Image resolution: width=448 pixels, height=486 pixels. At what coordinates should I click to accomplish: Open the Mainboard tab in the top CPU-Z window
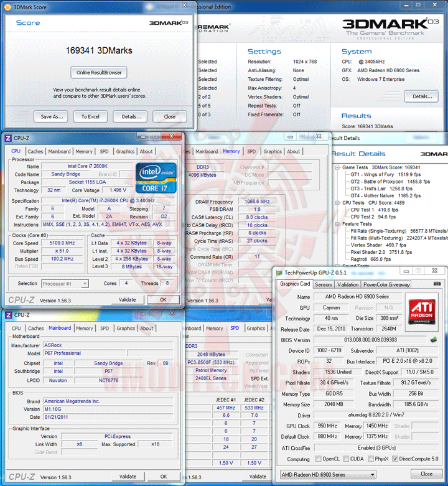(59, 151)
